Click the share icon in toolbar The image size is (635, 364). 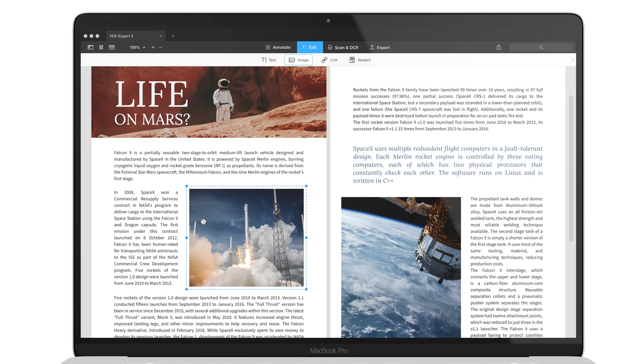click(499, 47)
